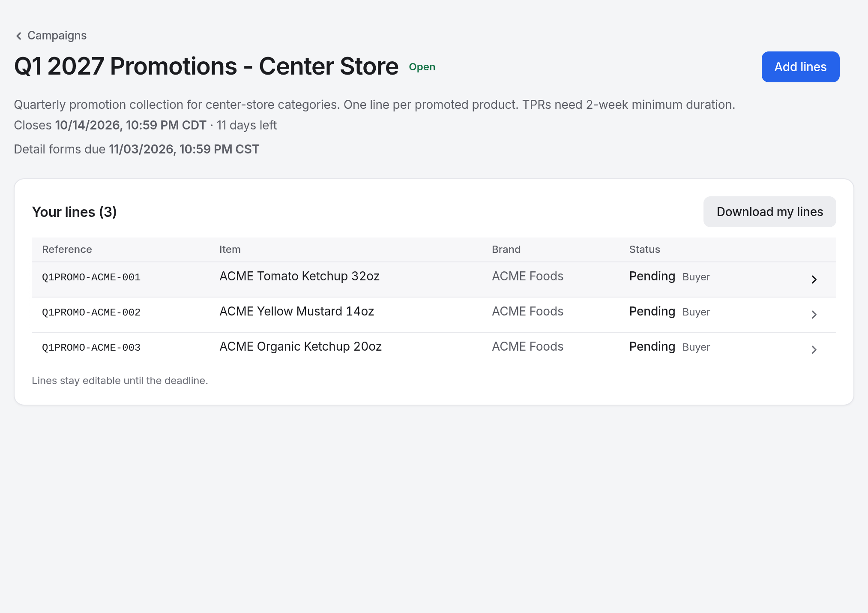Image resolution: width=868 pixels, height=613 pixels.
Task: Click ACME Foods brand in Yellow Mustard row
Action: tap(527, 311)
